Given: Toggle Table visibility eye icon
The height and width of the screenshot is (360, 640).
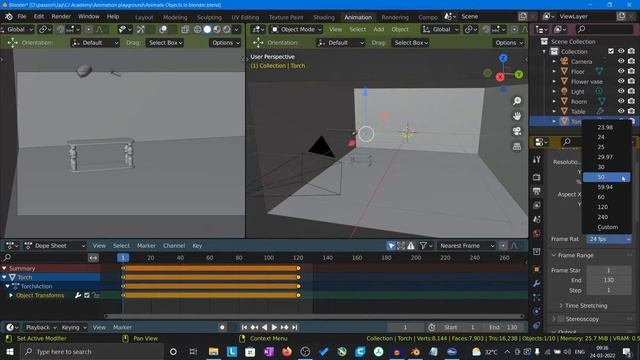Looking at the screenshot, I should click(621, 111).
